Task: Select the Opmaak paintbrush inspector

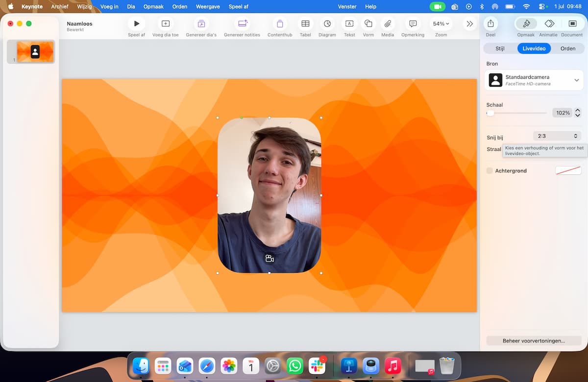Action: coord(526,24)
